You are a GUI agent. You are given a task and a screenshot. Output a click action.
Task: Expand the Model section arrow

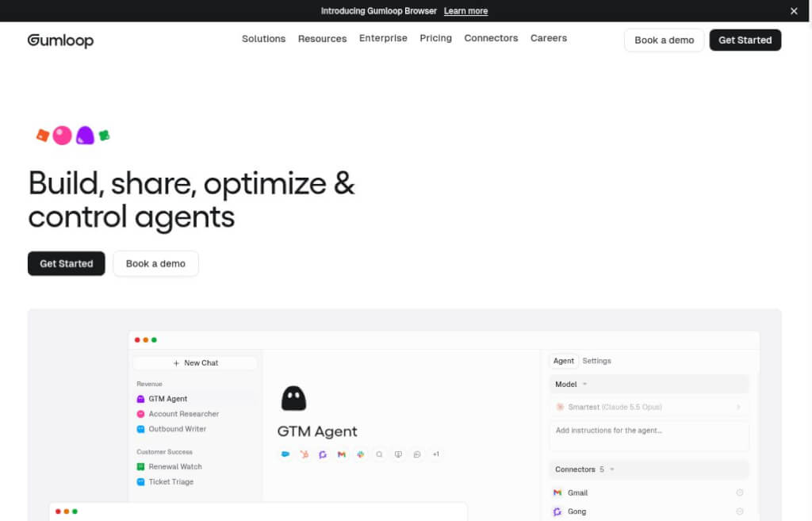pyautogui.click(x=584, y=385)
